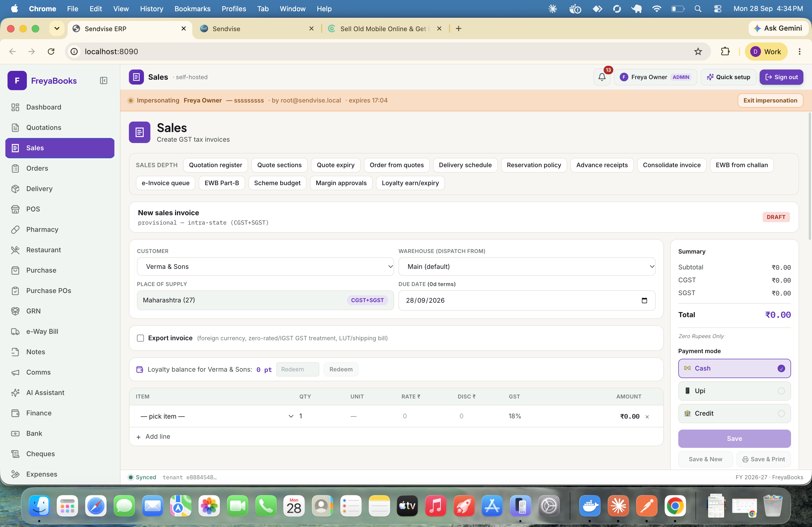Open the Cheques sidebar item
Image resolution: width=812 pixels, height=527 pixels.
coord(60,454)
